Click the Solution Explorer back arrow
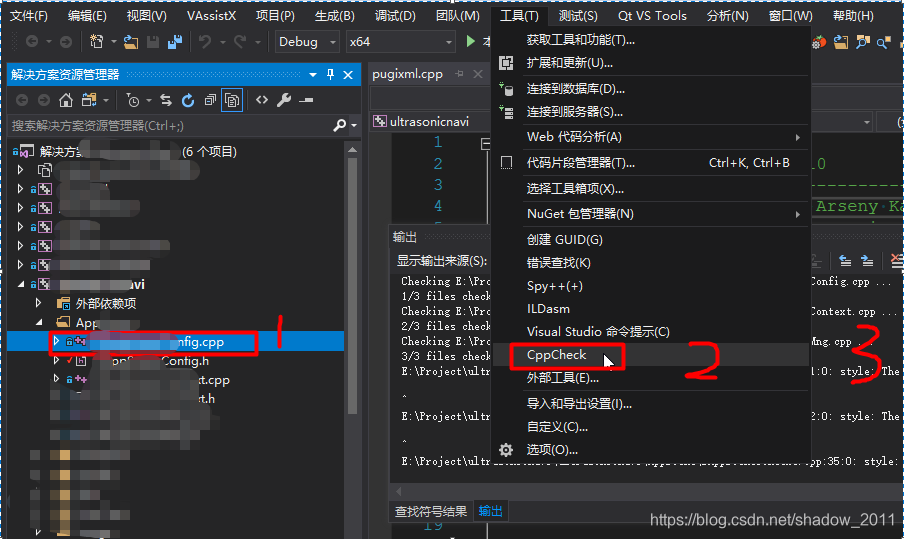904x539 pixels. pyautogui.click(x=22, y=100)
